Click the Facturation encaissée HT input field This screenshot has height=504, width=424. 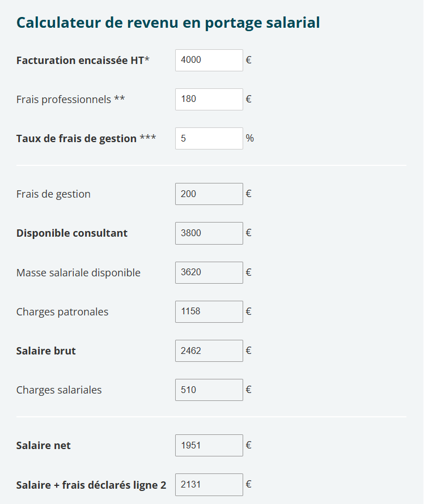coord(209,60)
